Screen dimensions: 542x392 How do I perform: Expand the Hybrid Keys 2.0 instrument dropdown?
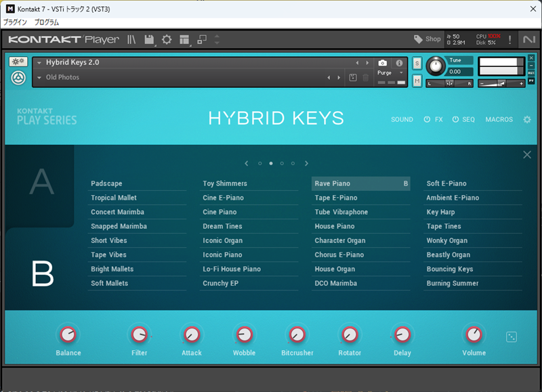coord(39,63)
